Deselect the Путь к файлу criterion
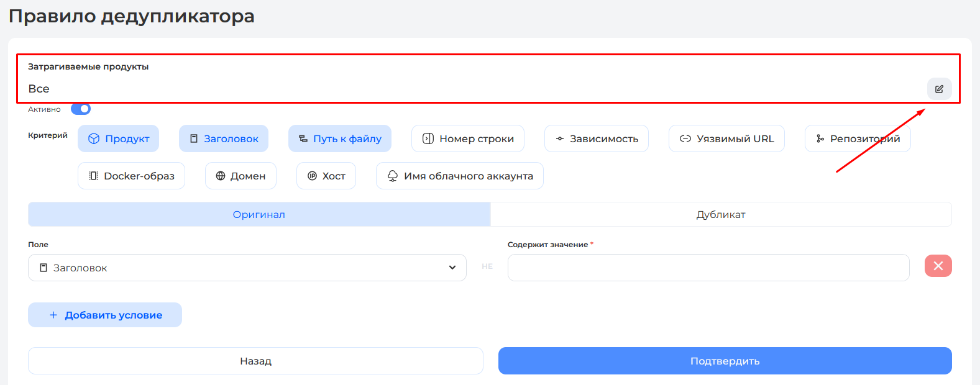This screenshot has height=385, width=980. pyautogui.click(x=339, y=138)
